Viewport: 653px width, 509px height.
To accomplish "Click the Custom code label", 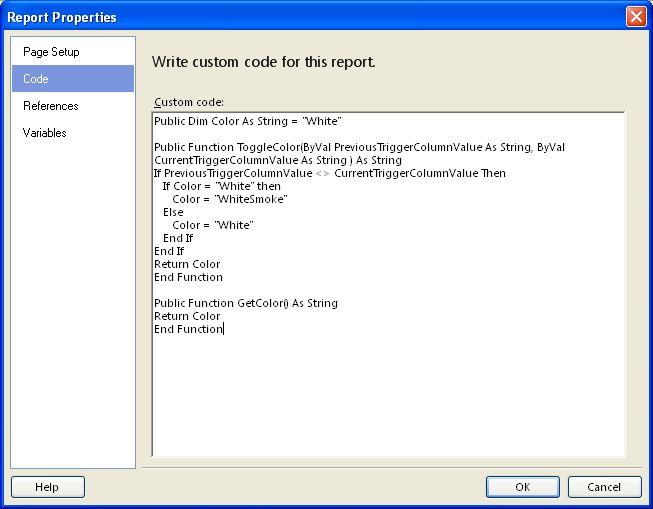I will tap(189, 102).
